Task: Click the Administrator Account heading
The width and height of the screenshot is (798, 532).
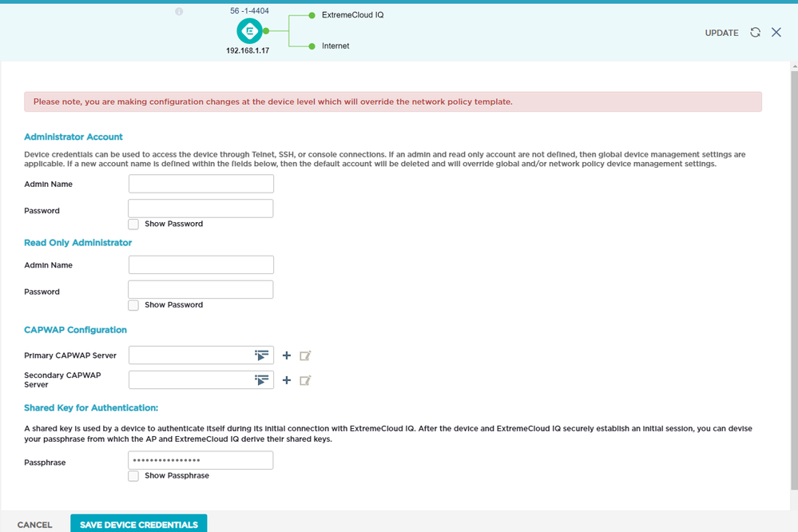Action: [x=73, y=137]
